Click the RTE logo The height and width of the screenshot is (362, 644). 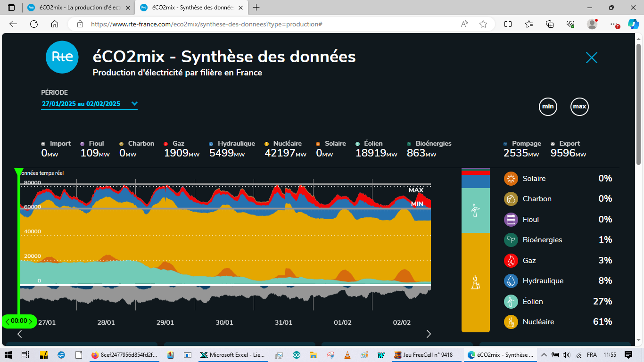62,57
